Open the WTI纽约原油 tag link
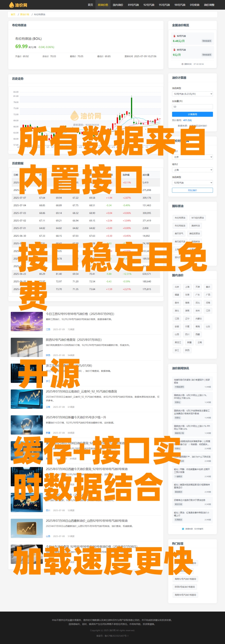The height and width of the screenshot is (644, 225). click(x=197, y=218)
